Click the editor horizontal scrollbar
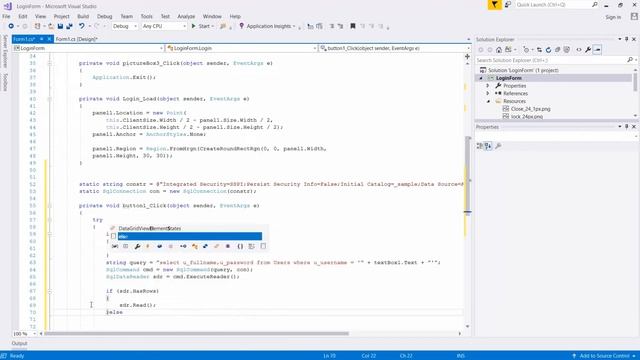Viewport: 640px width, 360px height. point(196,333)
